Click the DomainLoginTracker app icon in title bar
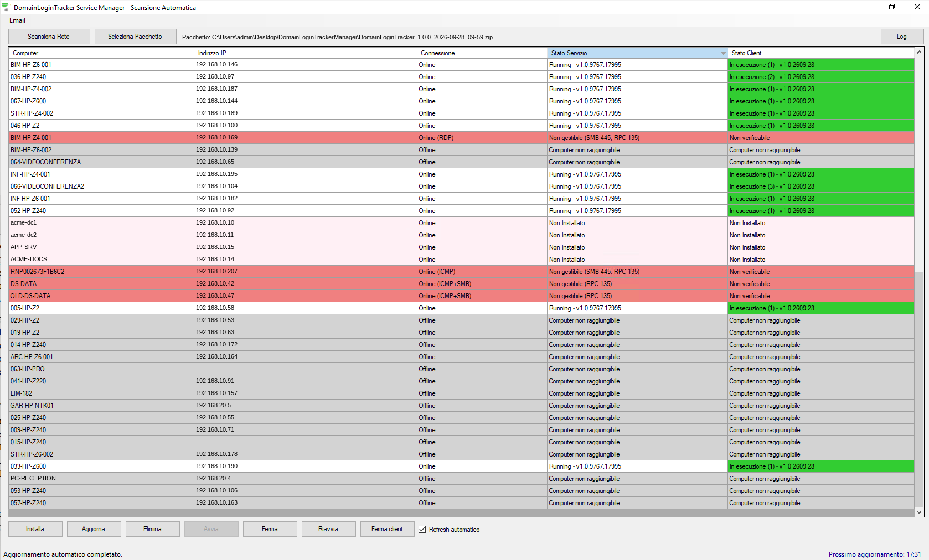This screenshot has width=929, height=560. [6, 7]
